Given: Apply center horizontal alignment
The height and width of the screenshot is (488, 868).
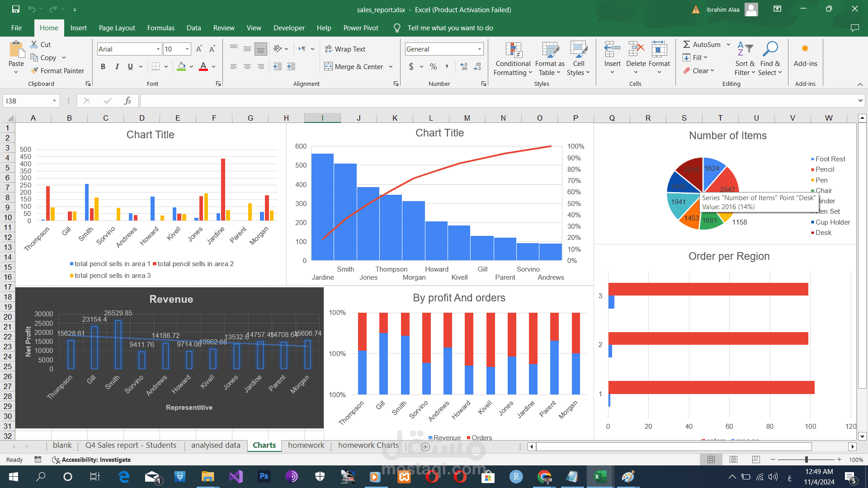Looking at the screenshot, I should click(247, 66).
